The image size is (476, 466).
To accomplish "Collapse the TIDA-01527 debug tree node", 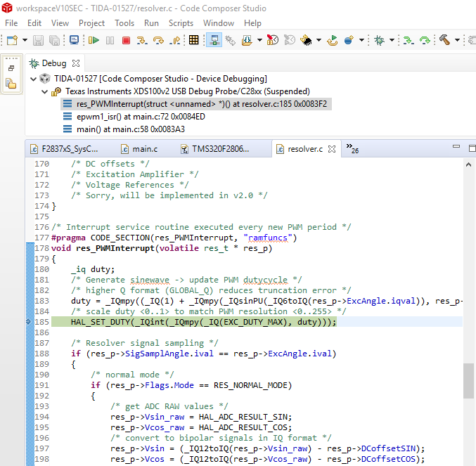I will click(34, 79).
